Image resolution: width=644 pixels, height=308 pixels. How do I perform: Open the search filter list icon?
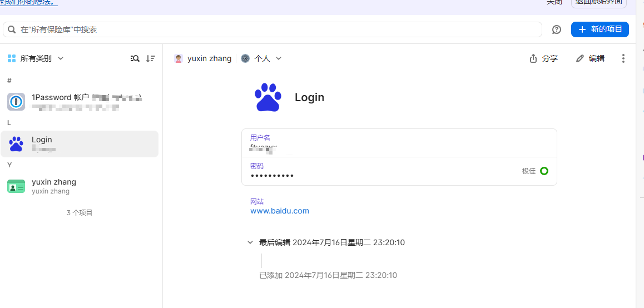[x=135, y=58]
